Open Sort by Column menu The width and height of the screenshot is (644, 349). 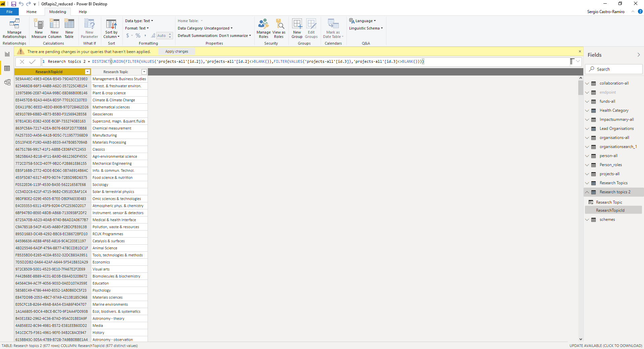[x=111, y=29]
